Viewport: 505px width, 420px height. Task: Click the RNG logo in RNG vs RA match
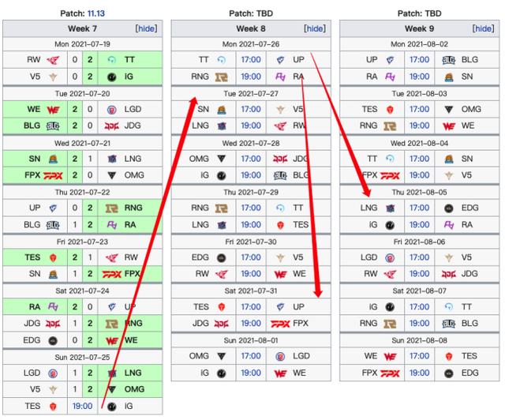coord(221,77)
